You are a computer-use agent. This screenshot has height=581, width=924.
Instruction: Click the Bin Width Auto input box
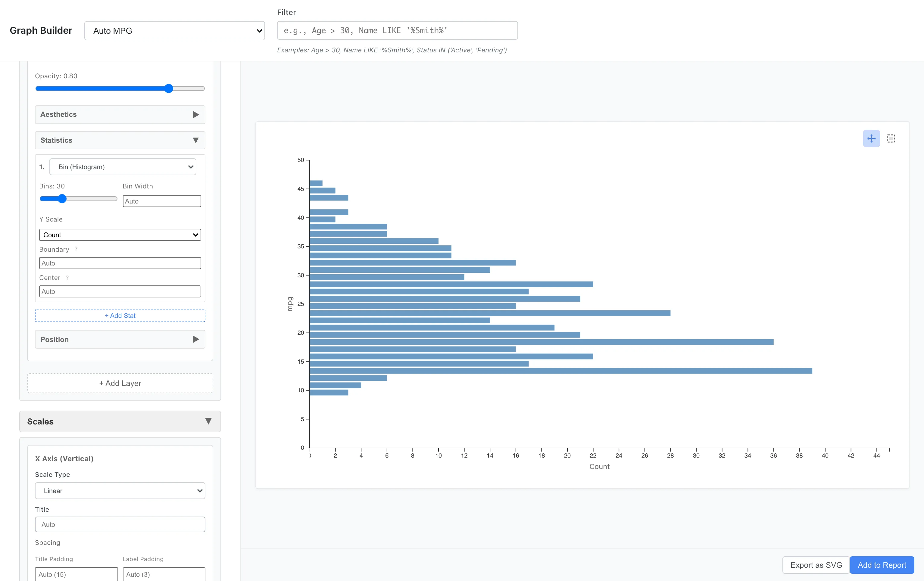pos(161,200)
